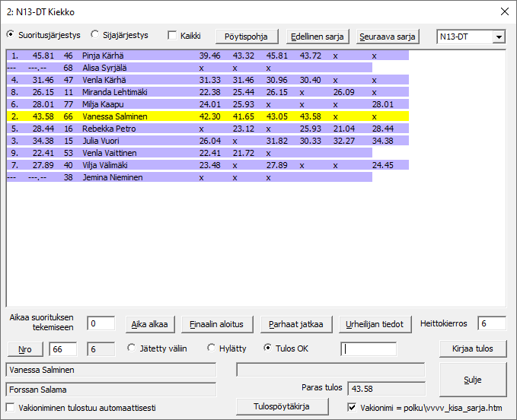The height and width of the screenshot is (420, 517).
Task: Toggle Vakionimi polku checkbox
Action: (352, 407)
